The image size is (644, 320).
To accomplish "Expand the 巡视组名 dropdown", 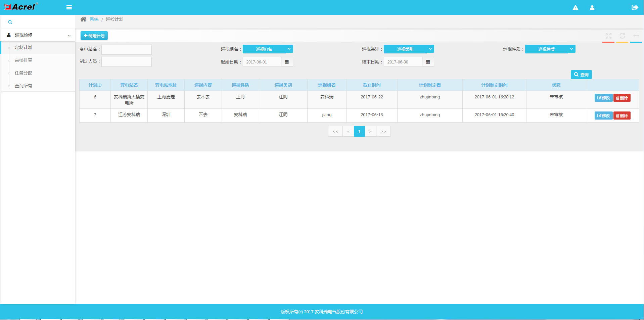I will (268, 49).
